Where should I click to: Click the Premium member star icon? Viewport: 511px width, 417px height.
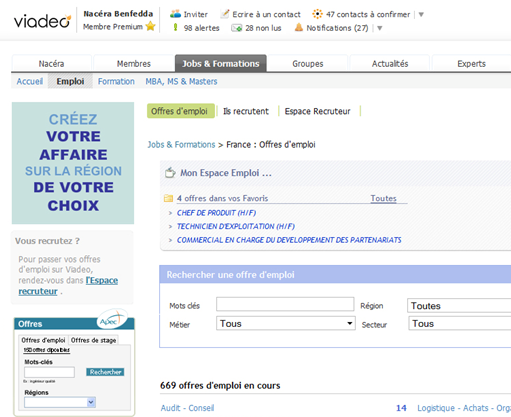point(151,26)
